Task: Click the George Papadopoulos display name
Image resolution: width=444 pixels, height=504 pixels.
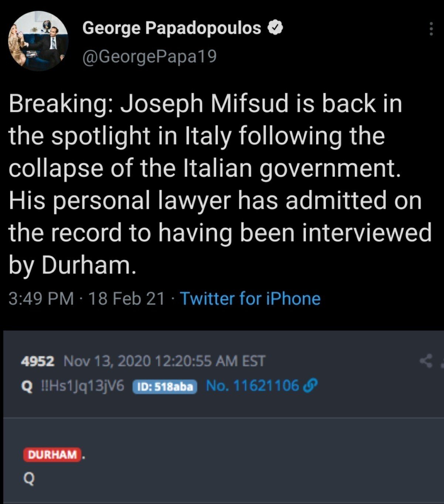Action: pos(172,28)
